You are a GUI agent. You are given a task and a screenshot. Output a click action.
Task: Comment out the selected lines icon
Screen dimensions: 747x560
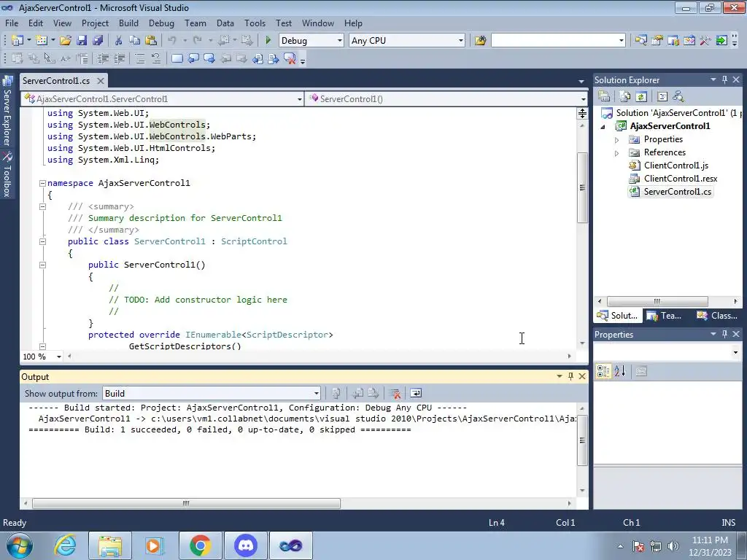[139, 58]
